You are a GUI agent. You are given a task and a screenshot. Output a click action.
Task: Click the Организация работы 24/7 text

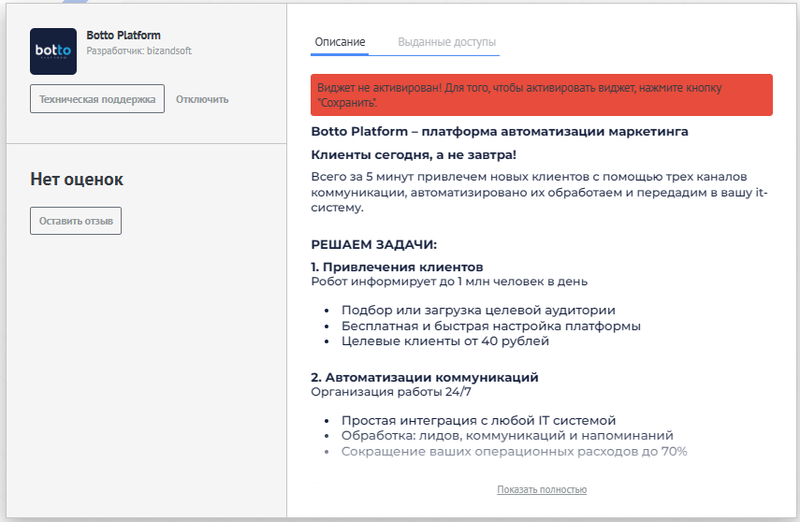click(x=376, y=391)
